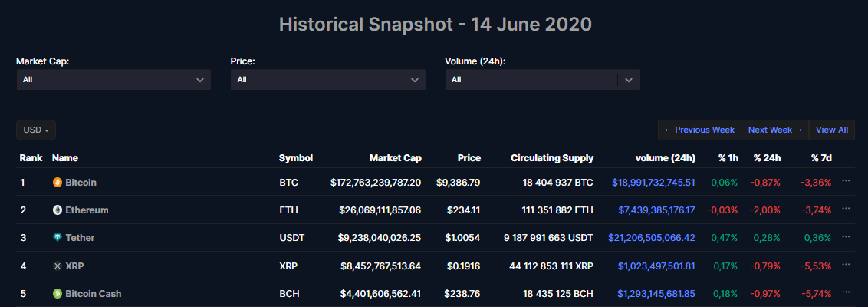This screenshot has width=868, height=307.
Task: Open more options for Bitcoin Cash row
Action: pyautogui.click(x=847, y=293)
